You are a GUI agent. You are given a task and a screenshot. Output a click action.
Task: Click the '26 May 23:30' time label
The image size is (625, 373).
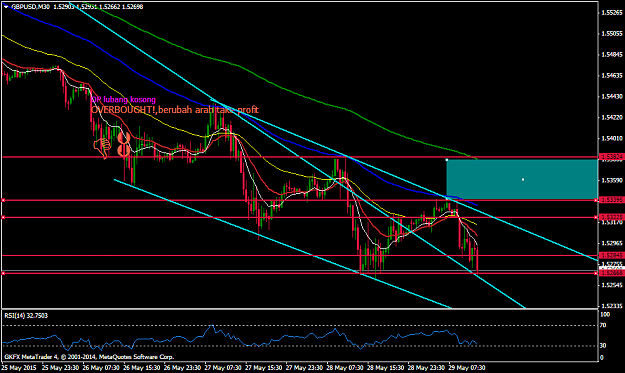pyautogui.click(x=182, y=367)
